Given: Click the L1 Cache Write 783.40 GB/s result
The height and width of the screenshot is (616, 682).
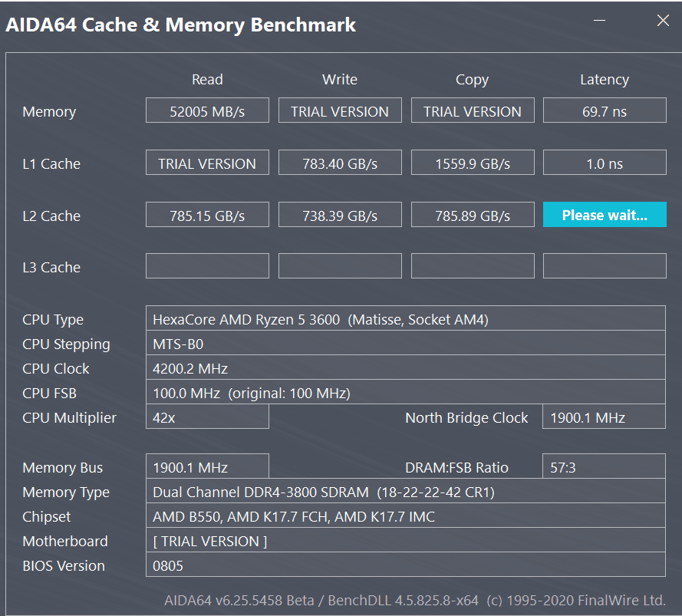Looking at the screenshot, I should (x=340, y=163).
